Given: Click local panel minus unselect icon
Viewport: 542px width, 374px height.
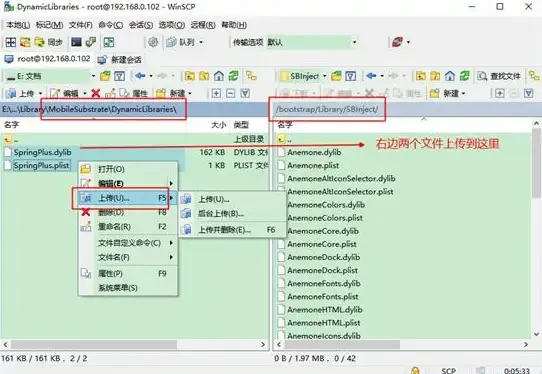Looking at the screenshot, I should pos(231,93).
